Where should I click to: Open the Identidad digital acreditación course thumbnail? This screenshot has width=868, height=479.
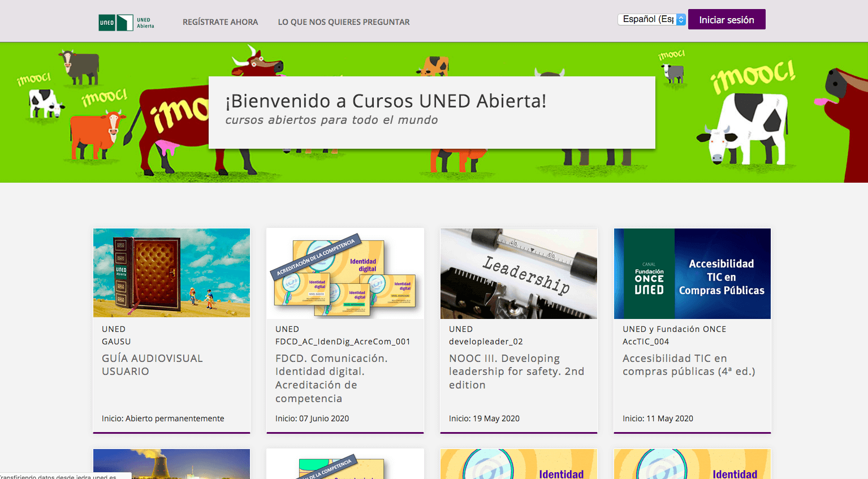345,273
